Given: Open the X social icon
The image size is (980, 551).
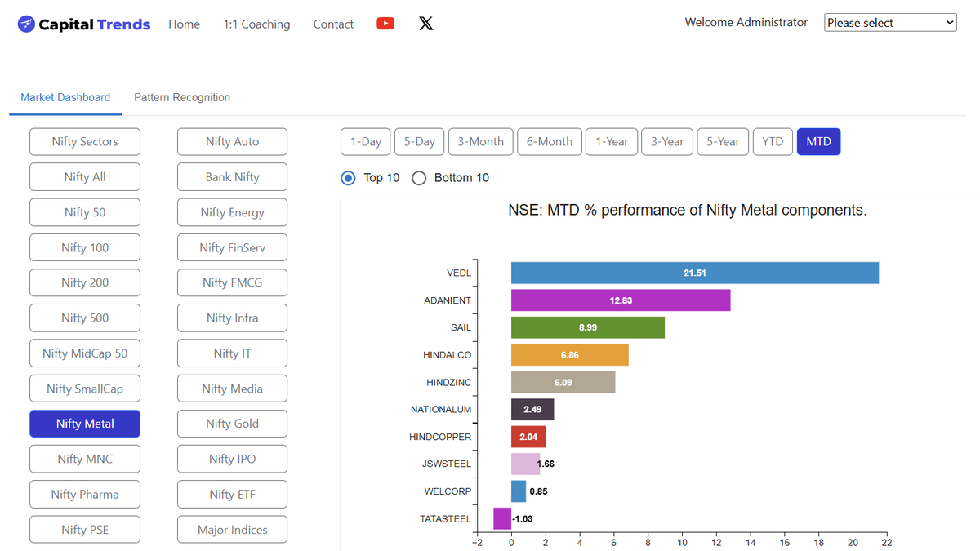Looking at the screenshot, I should coord(425,24).
